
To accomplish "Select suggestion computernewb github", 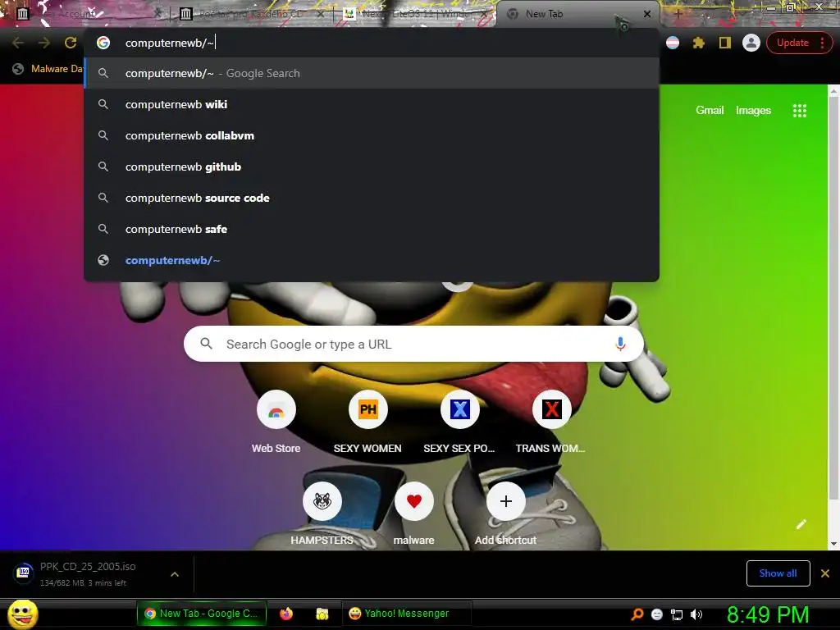I will 372,167.
